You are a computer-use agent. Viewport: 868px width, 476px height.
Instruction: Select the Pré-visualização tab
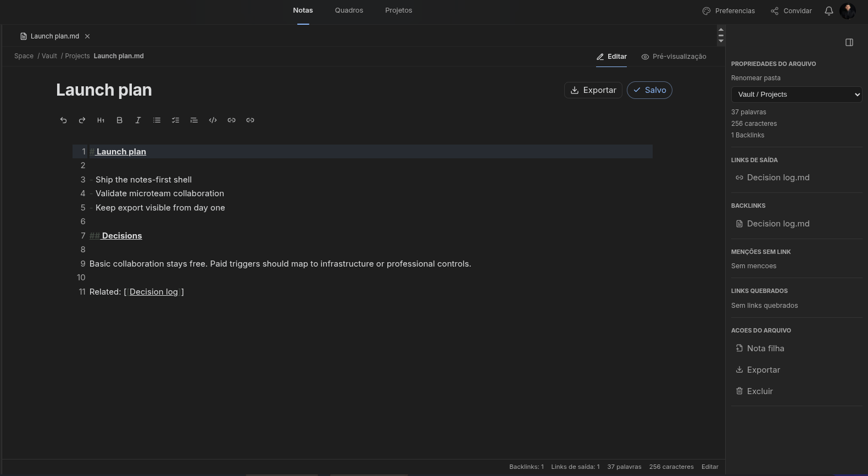pos(674,57)
